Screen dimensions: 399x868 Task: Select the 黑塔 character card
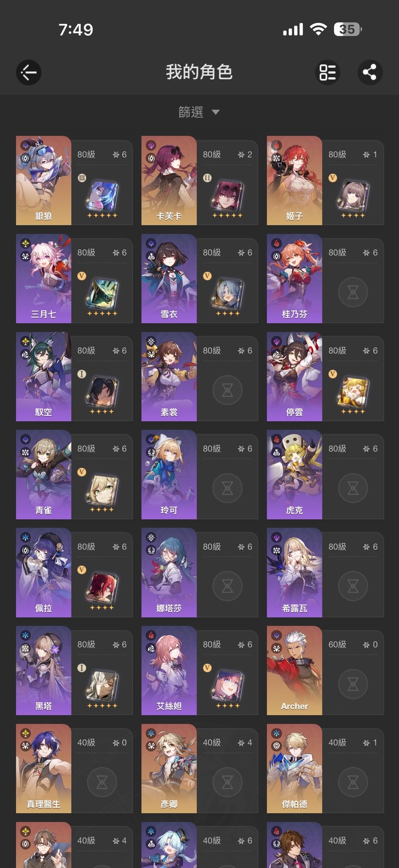click(74, 670)
